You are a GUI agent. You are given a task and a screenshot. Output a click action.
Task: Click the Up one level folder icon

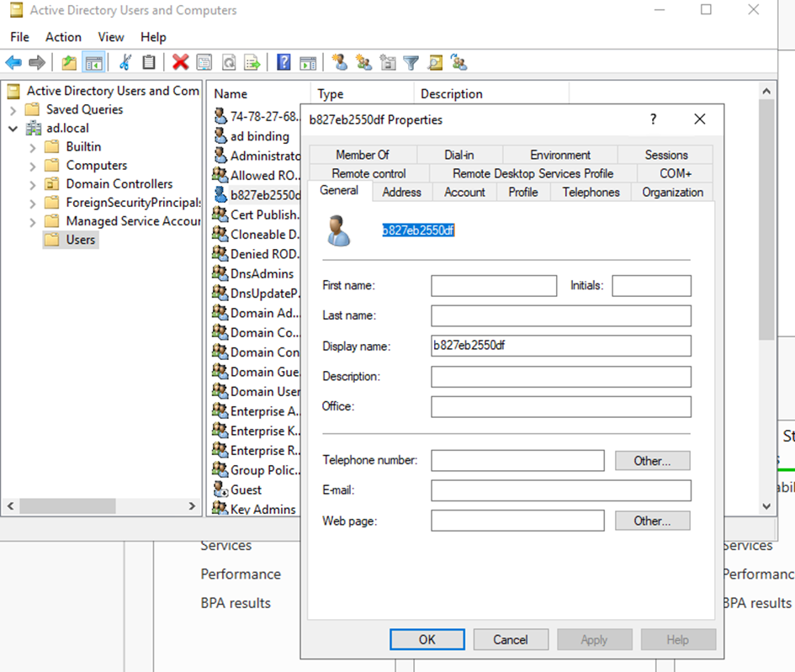coord(69,62)
